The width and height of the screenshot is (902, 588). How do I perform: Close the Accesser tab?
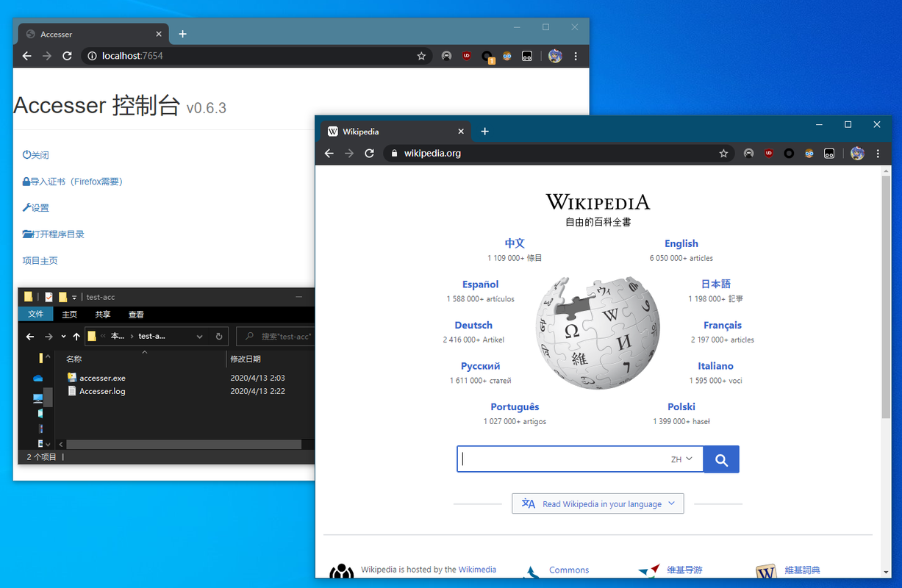(159, 34)
